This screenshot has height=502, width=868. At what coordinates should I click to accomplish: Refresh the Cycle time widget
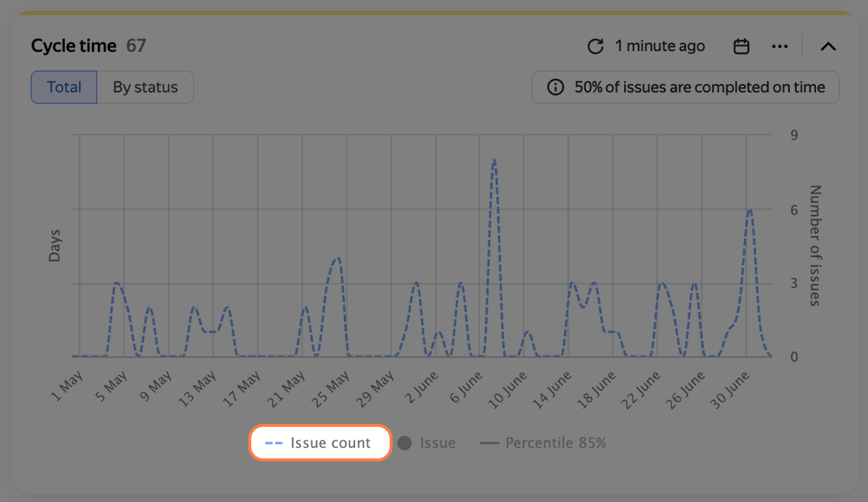[595, 47]
